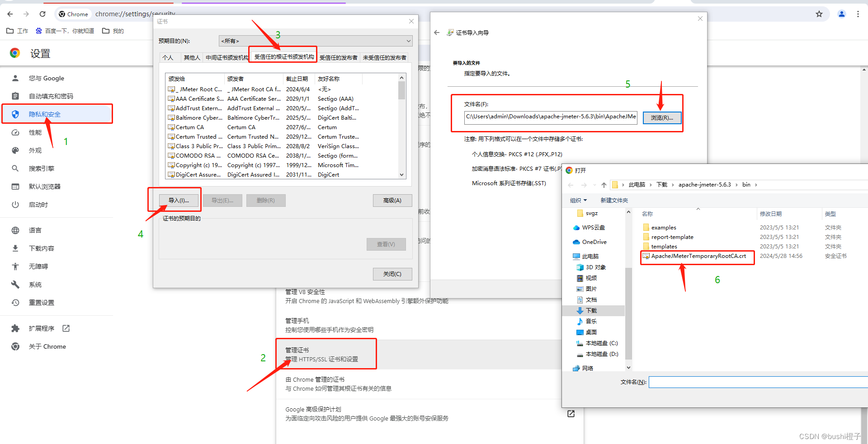Image resolution: width=868 pixels, height=444 pixels.
Task: Click the 关闭(C) button in certificate dialog
Action: (392, 274)
